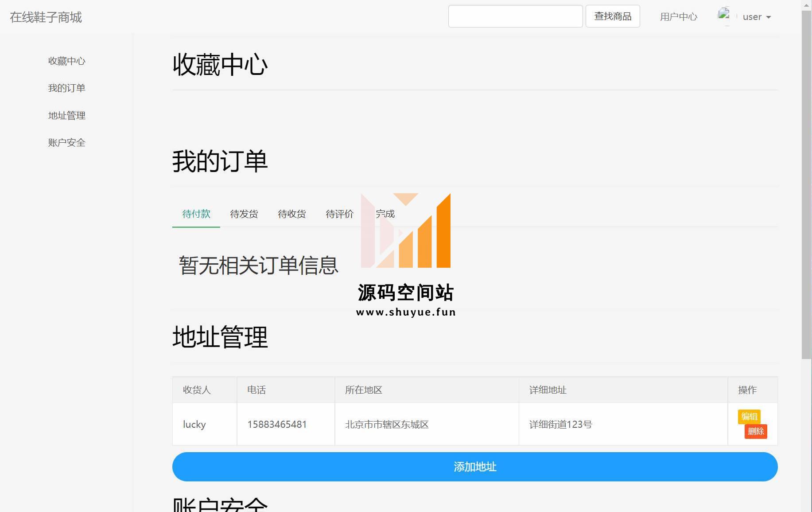This screenshot has width=812, height=512.
Task: Open 账户安全 sidebar item
Action: click(x=66, y=143)
